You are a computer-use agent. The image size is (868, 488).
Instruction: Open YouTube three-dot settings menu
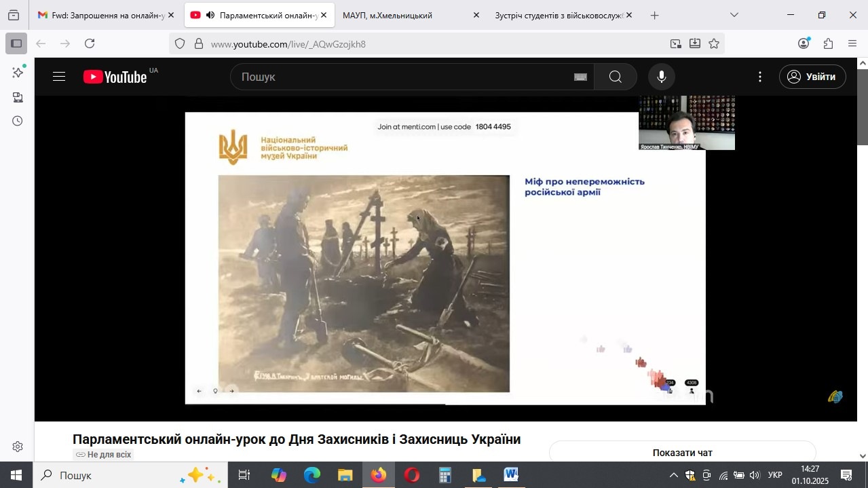coord(760,77)
